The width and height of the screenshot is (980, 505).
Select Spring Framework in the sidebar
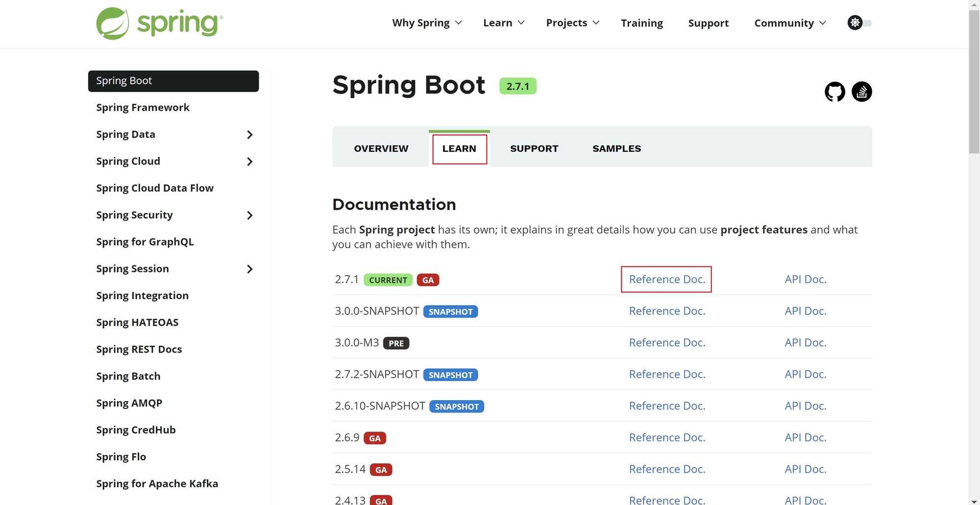pyautogui.click(x=143, y=108)
